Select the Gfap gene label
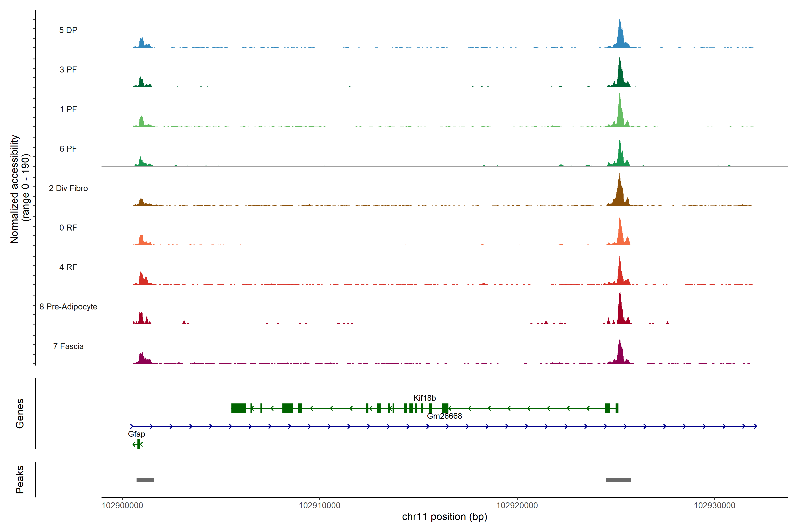This screenshot has height=532, width=798. coord(136,434)
